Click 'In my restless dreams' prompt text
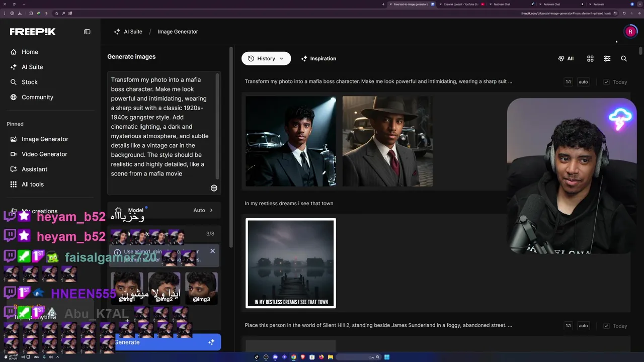 (289, 203)
